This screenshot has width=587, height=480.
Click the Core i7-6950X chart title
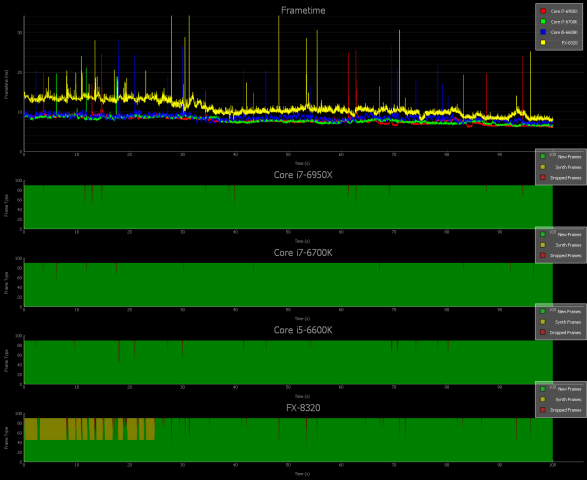pos(303,175)
